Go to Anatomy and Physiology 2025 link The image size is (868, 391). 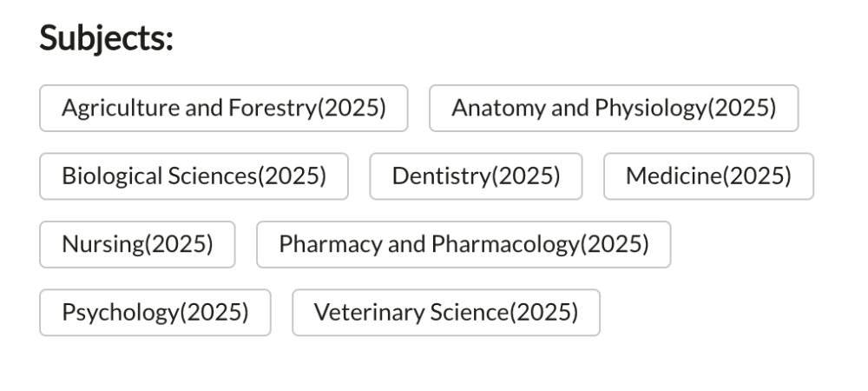pyautogui.click(x=614, y=108)
